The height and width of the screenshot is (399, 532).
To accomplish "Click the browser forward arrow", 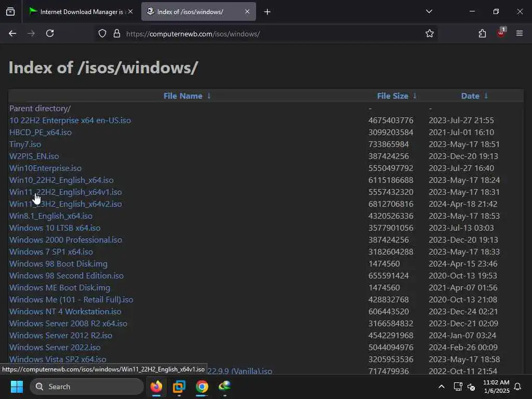I will point(31,33).
